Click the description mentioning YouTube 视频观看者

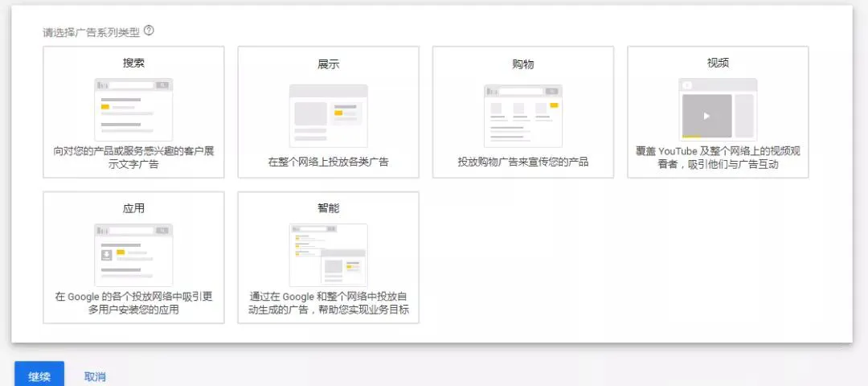coord(718,158)
